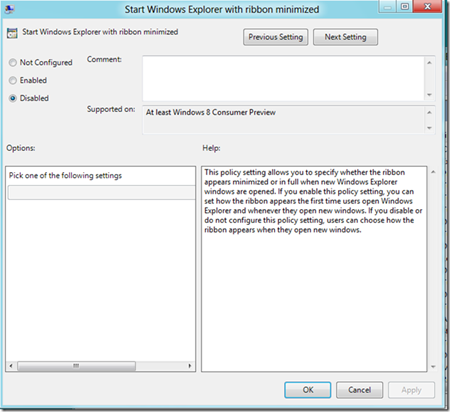450x412 pixels.
Task: Click the minimize window button
Action: pyautogui.click(x=388, y=6)
